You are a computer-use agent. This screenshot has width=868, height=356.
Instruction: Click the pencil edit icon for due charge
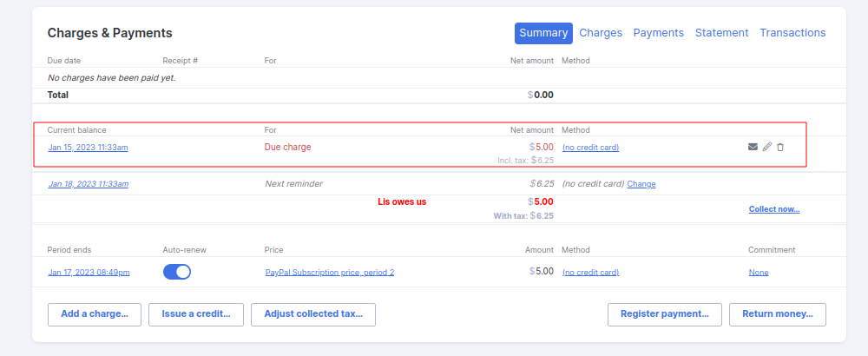[x=766, y=148]
